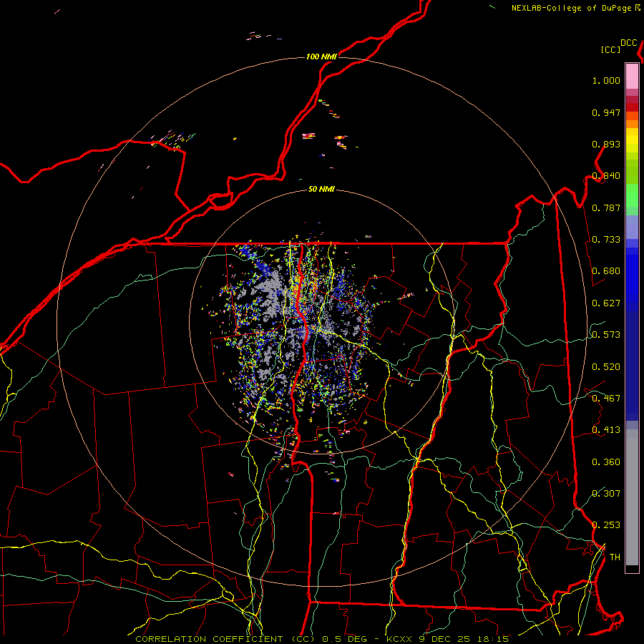Click the pink swatch at top of color bar
The image size is (644, 644).
[x=632, y=76]
